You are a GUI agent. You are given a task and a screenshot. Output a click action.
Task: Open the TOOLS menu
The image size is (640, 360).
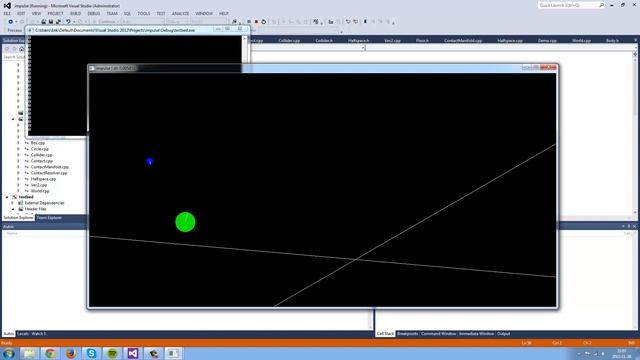(144, 13)
